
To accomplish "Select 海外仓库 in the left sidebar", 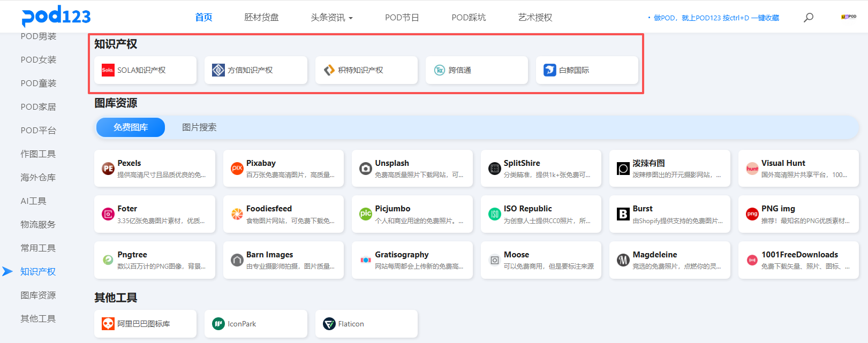I will click(x=38, y=178).
